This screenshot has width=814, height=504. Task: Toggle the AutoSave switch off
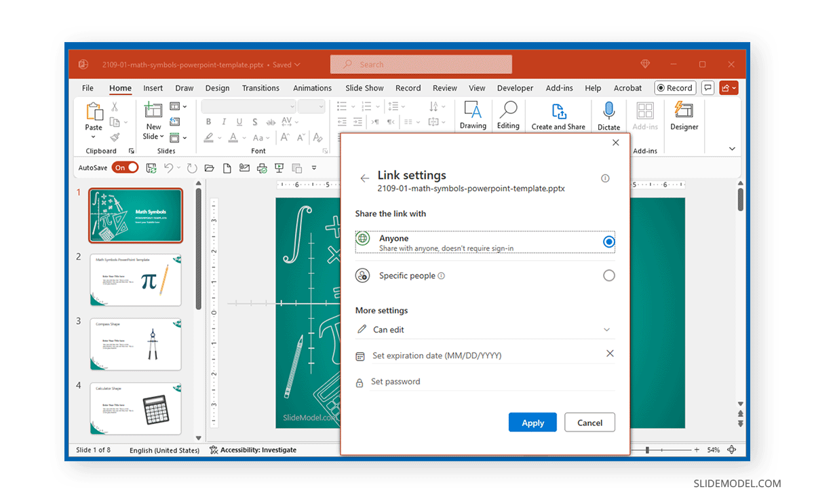click(x=125, y=168)
